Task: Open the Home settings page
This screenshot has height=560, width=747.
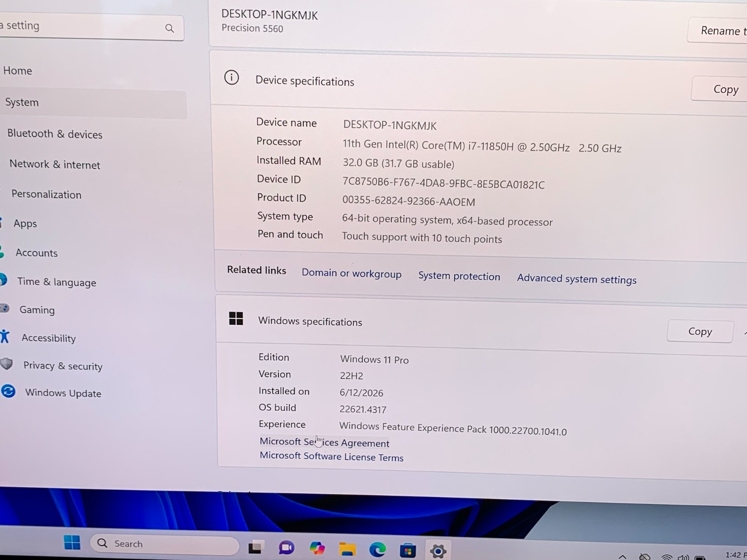Action: [x=18, y=70]
